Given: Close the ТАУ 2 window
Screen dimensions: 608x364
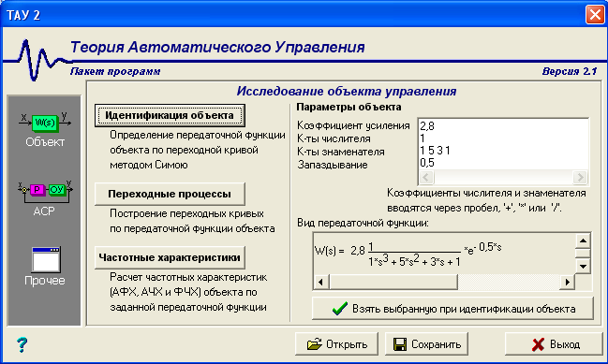Looking at the screenshot, I should click(595, 15).
